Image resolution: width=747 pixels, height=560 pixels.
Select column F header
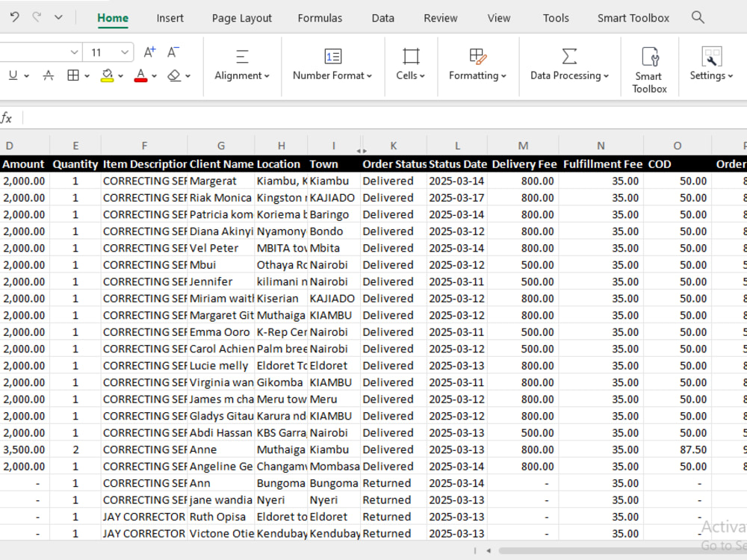tap(144, 146)
